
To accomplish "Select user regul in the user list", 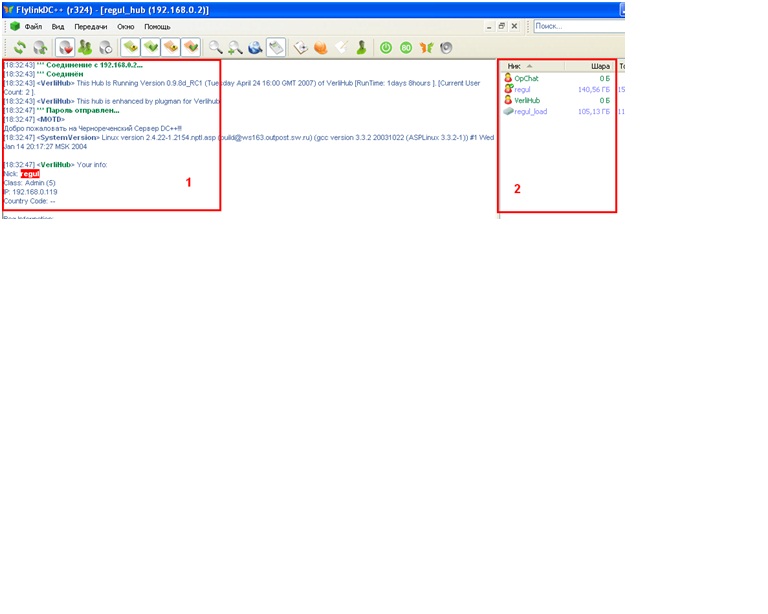I will pos(522,90).
